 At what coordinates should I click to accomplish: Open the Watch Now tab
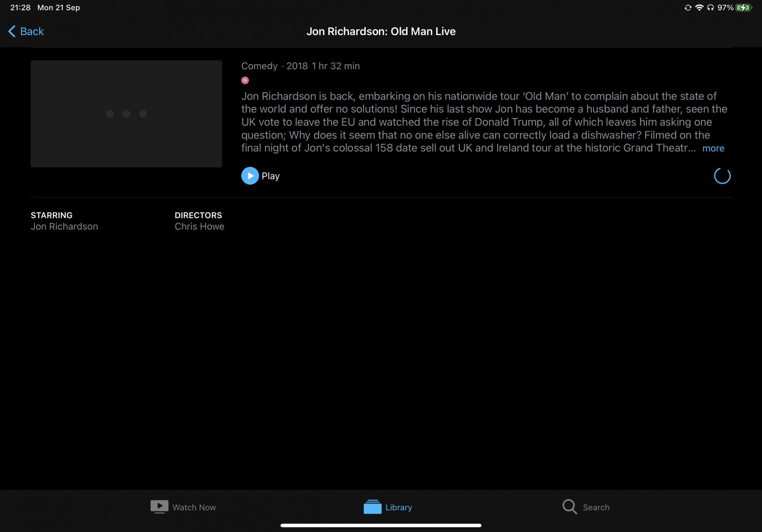[x=183, y=507]
